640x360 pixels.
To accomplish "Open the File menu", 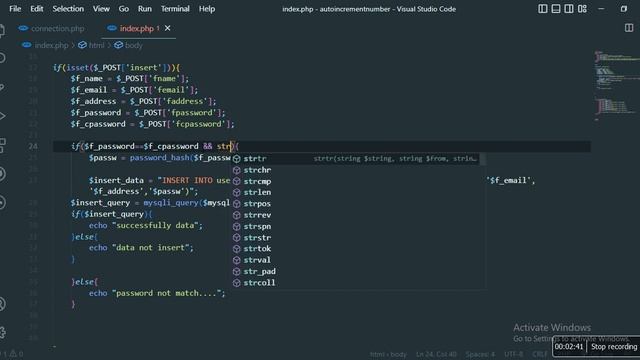I will coord(15,9).
